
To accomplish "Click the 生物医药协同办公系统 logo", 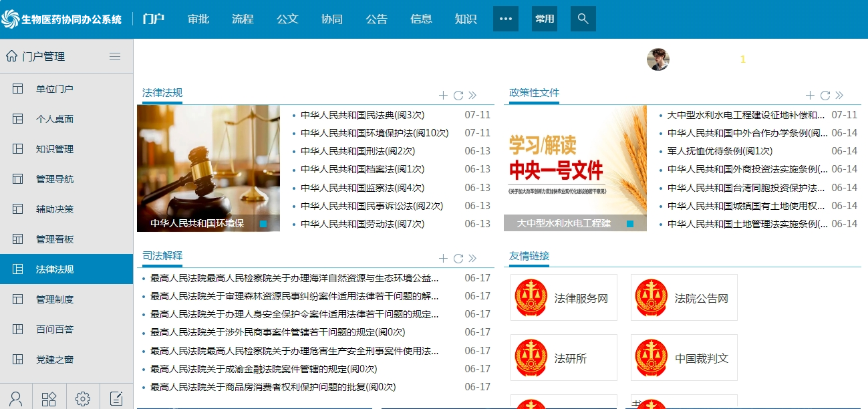I will [x=62, y=19].
